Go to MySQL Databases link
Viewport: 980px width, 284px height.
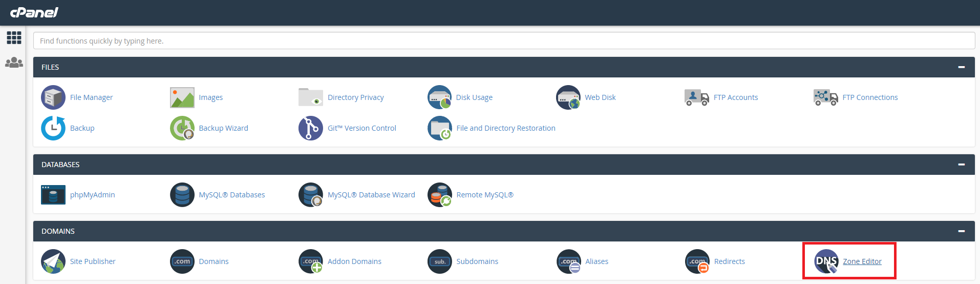232,195
